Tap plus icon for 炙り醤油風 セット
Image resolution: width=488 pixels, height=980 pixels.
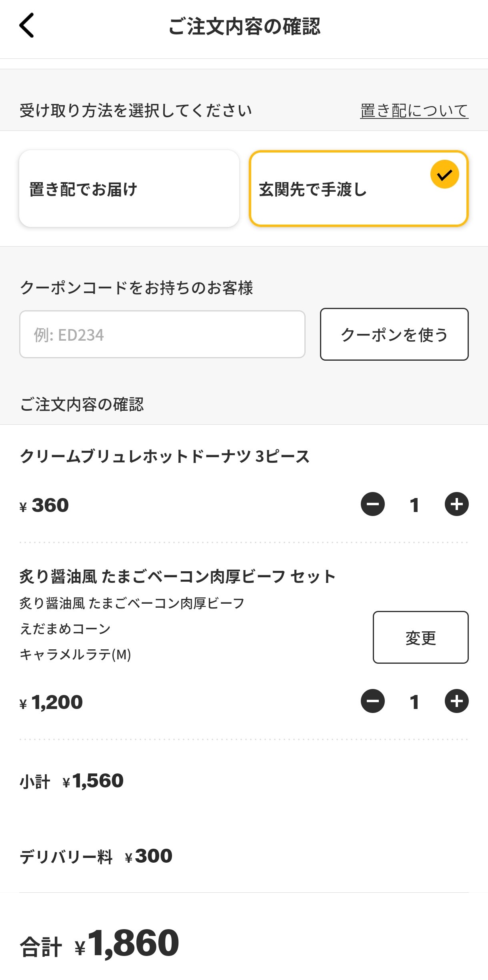[x=456, y=701]
